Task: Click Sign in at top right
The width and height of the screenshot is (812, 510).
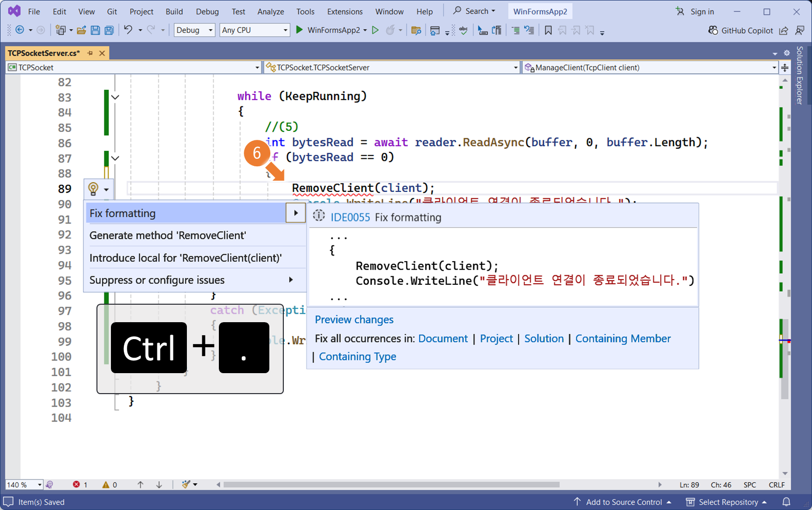Action: [695, 11]
